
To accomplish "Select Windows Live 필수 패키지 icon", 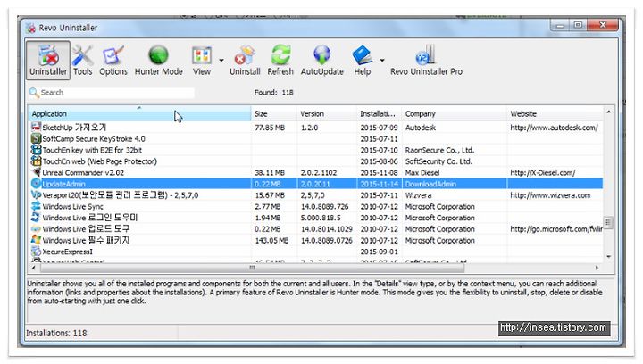I will click(x=36, y=240).
